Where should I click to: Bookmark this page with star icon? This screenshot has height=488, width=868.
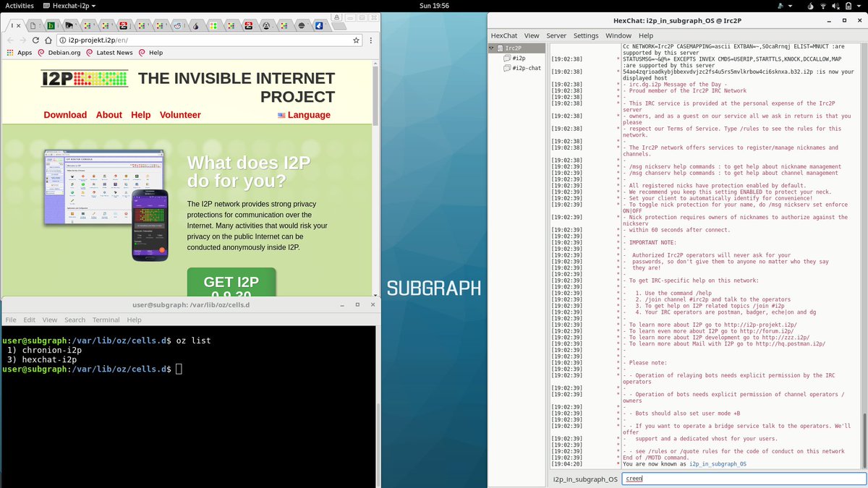point(356,40)
